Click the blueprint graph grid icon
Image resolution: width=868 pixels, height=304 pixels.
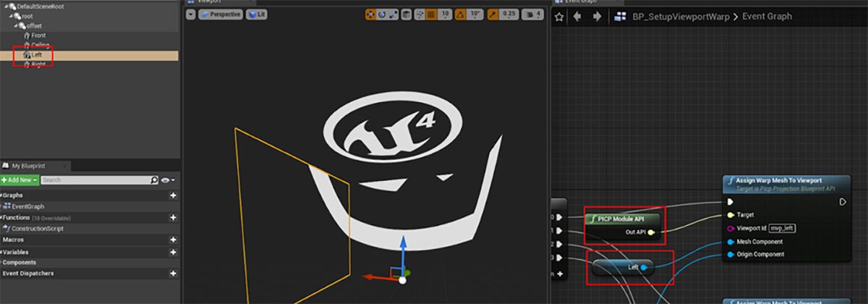620,16
